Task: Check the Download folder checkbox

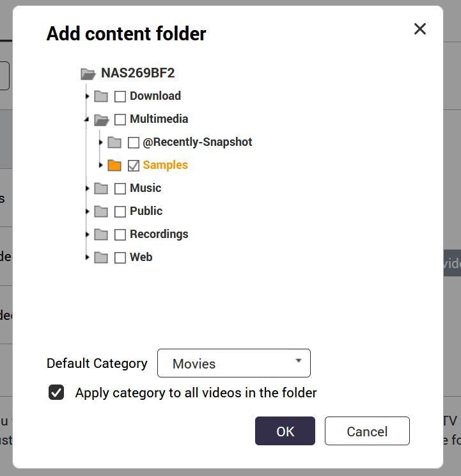Action: (x=120, y=97)
